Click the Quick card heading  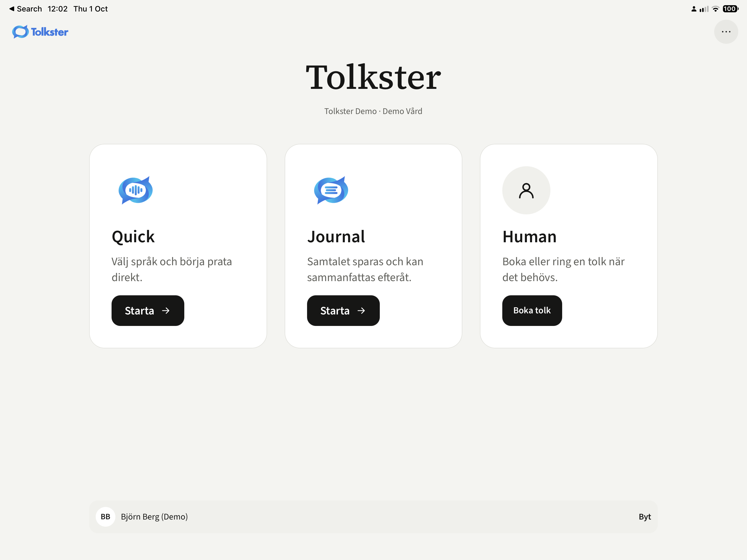[x=133, y=237]
